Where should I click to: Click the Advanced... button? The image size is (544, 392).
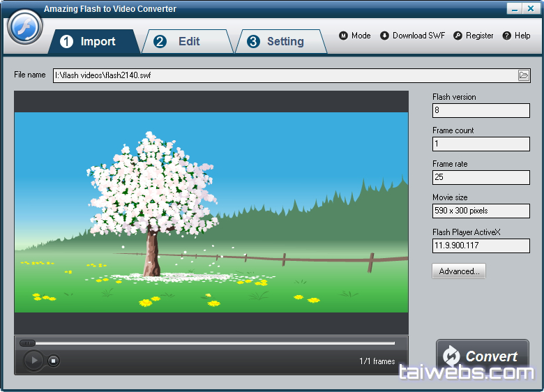pyautogui.click(x=458, y=271)
